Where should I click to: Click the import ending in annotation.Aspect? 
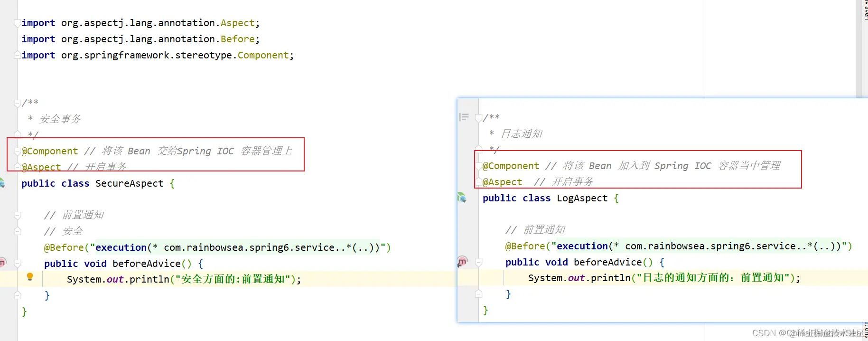tap(140, 23)
